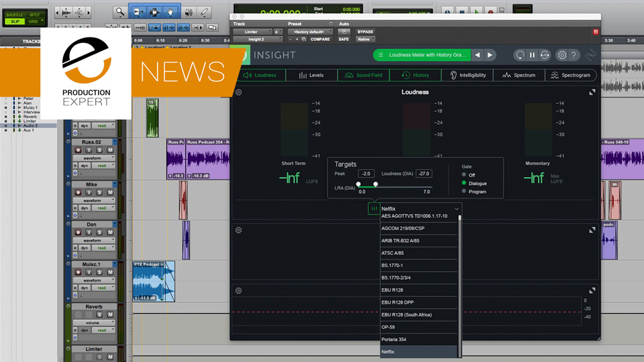Expand the second panel via corner arrow

pos(592,230)
